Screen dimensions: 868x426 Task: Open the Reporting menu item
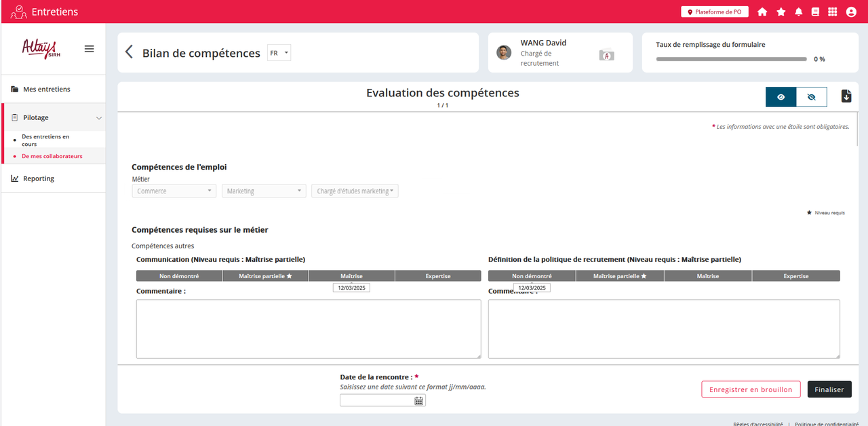coord(39,179)
